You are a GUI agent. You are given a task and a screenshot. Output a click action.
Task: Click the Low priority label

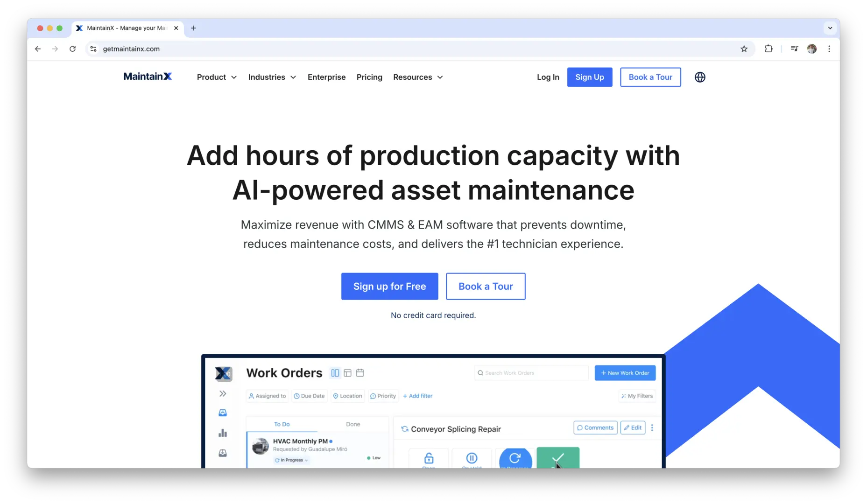pyautogui.click(x=374, y=458)
